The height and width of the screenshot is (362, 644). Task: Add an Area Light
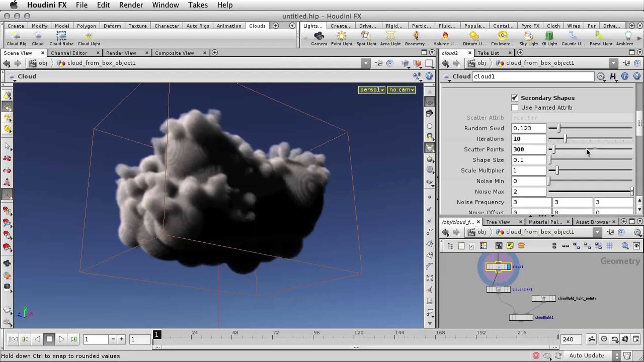[390, 38]
